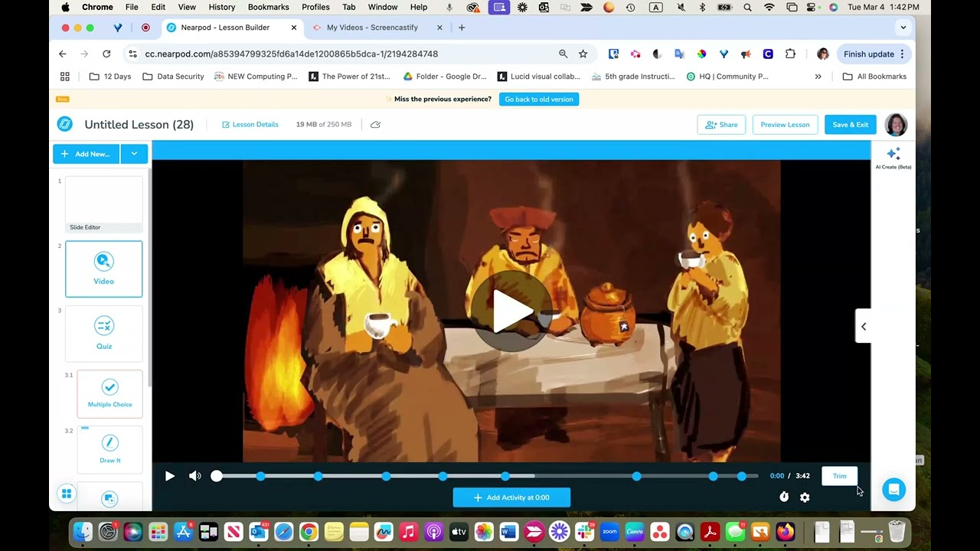Open the Trim video option

[x=840, y=476]
